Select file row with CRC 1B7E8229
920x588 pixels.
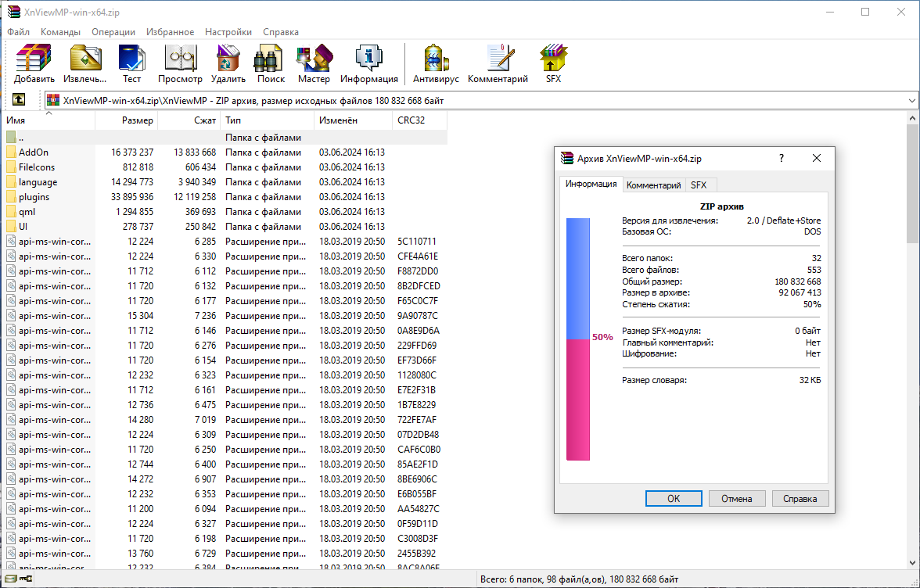[225, 404]
